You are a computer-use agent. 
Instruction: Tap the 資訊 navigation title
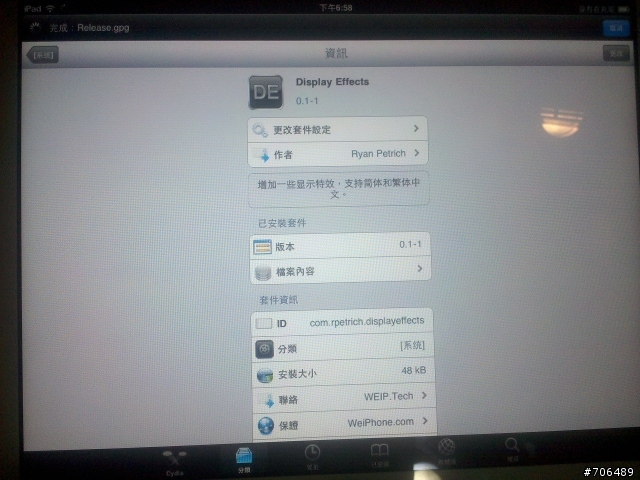click(336, 53)
